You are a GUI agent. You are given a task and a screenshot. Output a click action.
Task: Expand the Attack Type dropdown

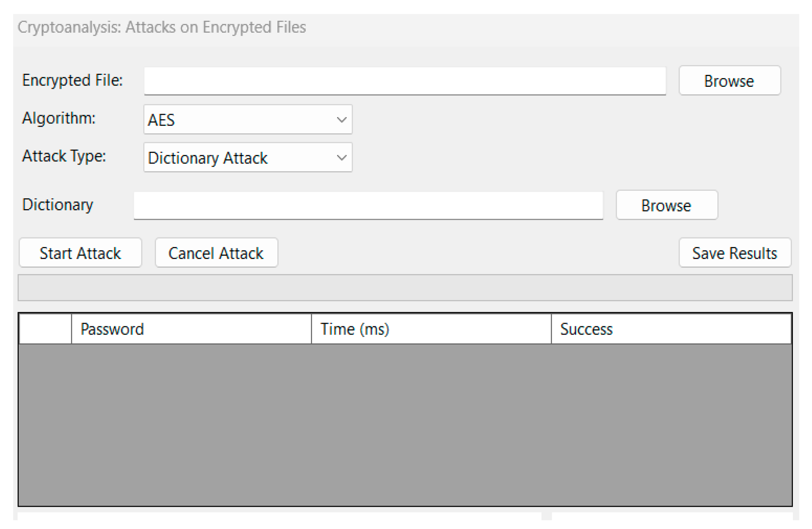(247, 158)
